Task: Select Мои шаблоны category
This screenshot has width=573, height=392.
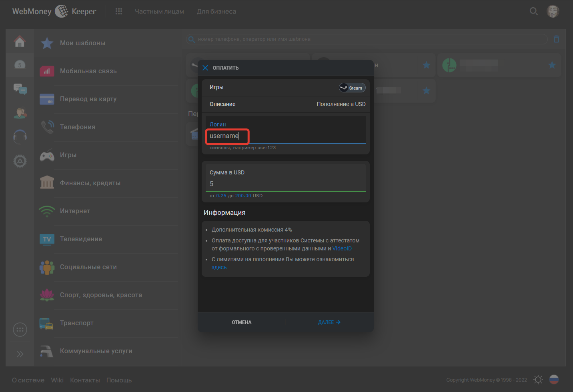Action: tap(108, 43)
